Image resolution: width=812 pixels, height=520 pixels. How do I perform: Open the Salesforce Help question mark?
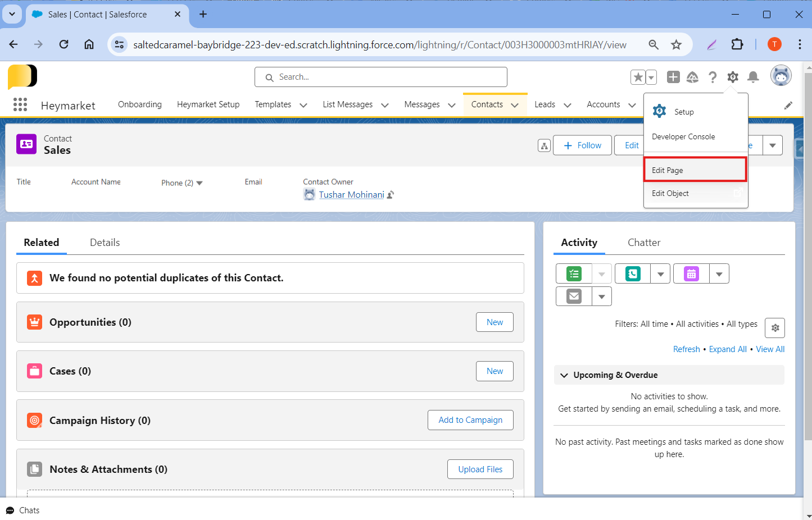713,77
